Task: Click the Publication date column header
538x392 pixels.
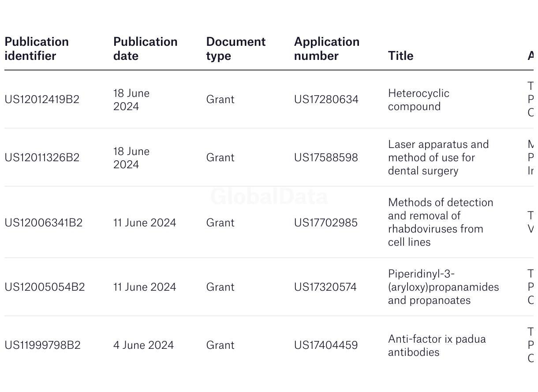Action: point(146,49)
